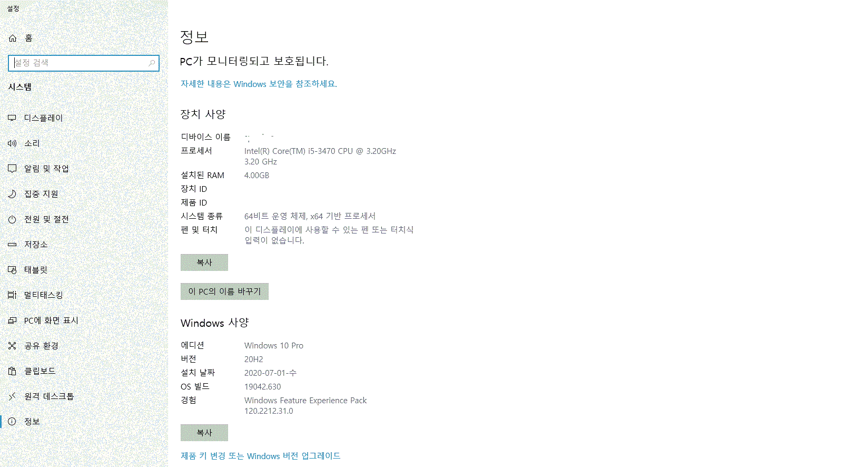Click the Display monitor icon
Screen dimensions: 868x467
pyautogui.click(x=12, y=118)
